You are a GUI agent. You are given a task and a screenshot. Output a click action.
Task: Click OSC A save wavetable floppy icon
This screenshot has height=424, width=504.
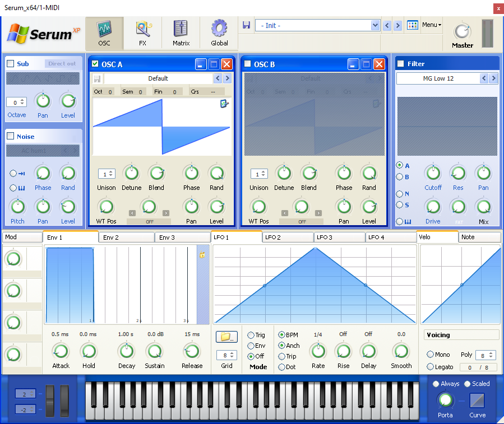[97, 78]
